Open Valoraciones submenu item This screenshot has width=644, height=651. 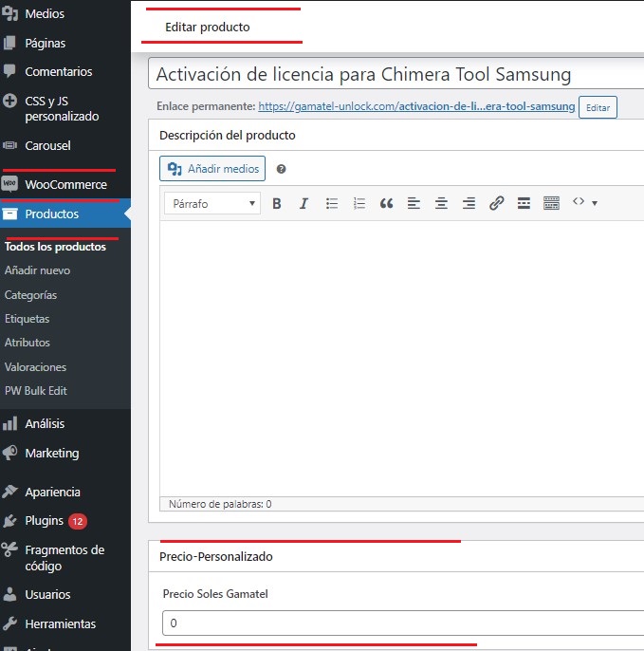coord(35,367)
